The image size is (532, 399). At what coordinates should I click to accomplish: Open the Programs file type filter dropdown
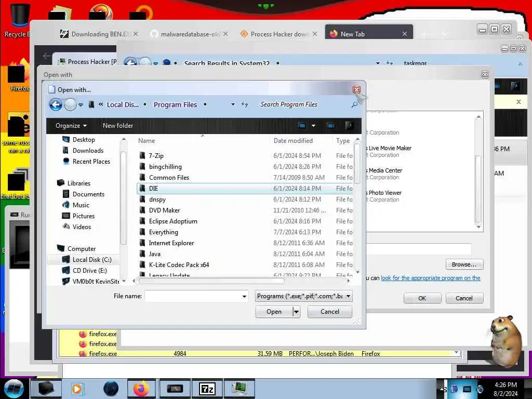(303, 296)
